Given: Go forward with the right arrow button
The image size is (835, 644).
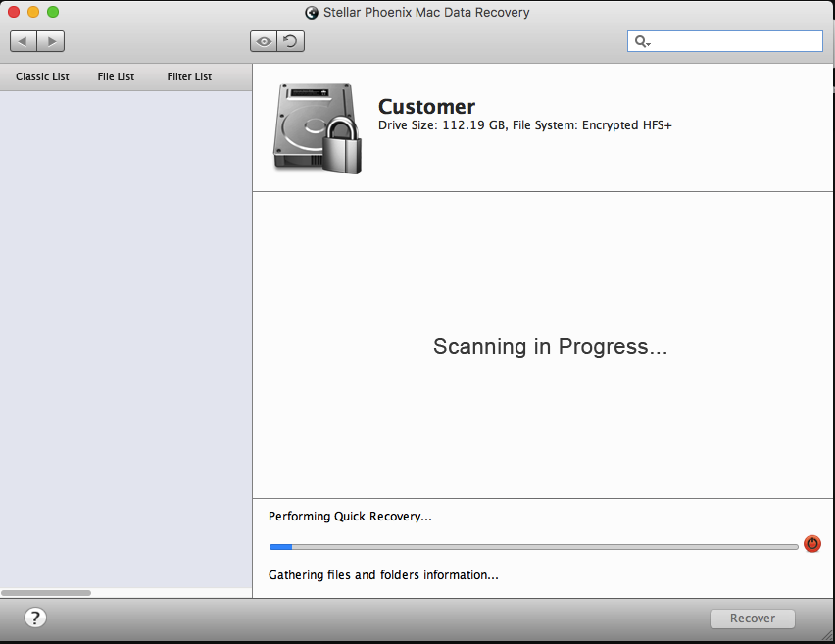Looking at the screenshot, I should (51, 41).
